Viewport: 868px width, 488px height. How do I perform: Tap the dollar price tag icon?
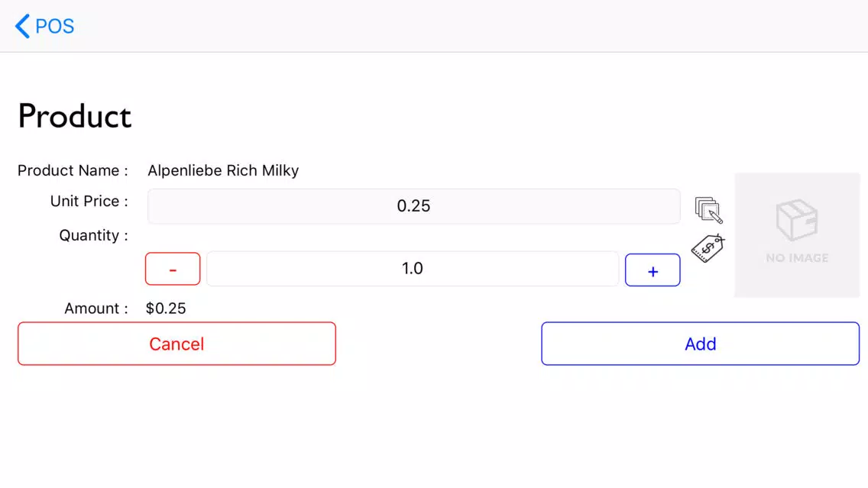[708, 248]
